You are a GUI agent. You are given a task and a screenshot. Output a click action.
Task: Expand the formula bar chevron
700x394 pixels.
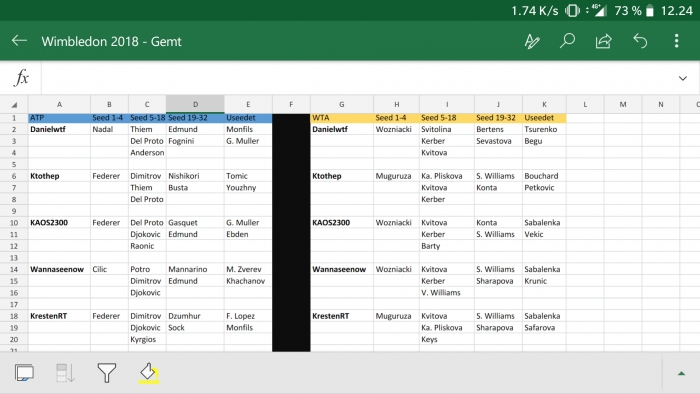683,79
